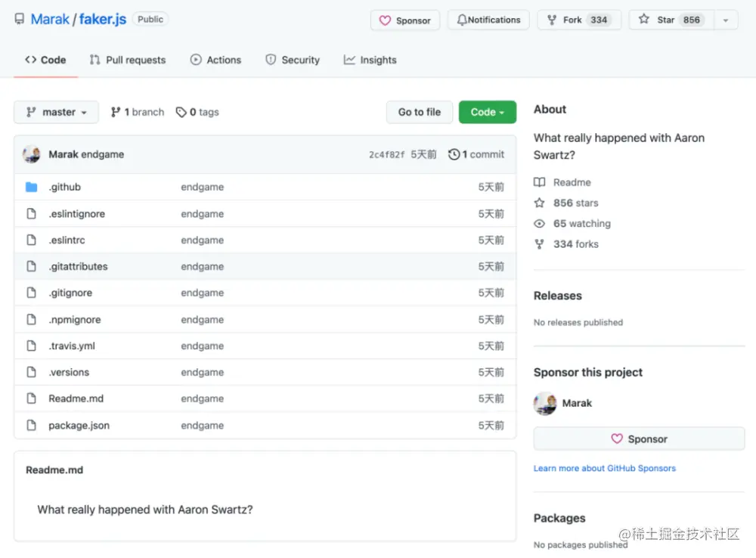756x558 pixels.
Task: Open the .gitignore file
Action: click(x=70, y=293)
